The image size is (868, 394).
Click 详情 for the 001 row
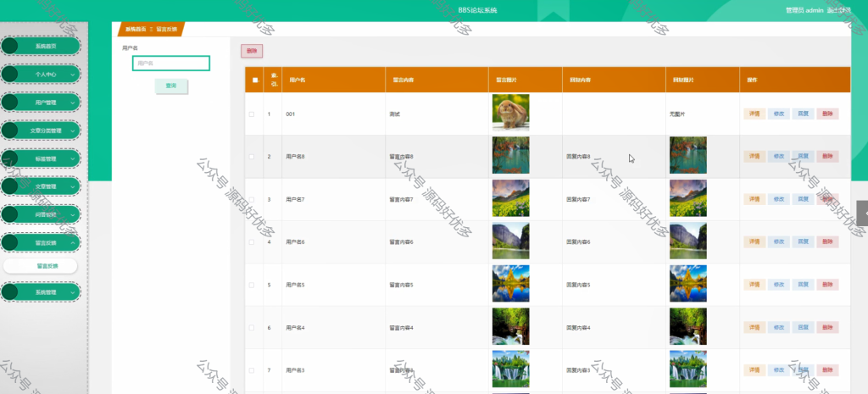point(754,114)
